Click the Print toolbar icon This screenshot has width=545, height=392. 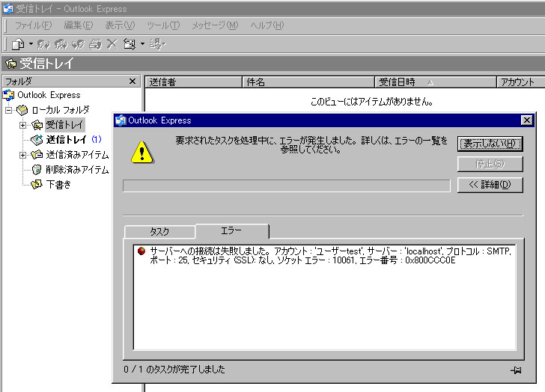(x=95, y=44)
